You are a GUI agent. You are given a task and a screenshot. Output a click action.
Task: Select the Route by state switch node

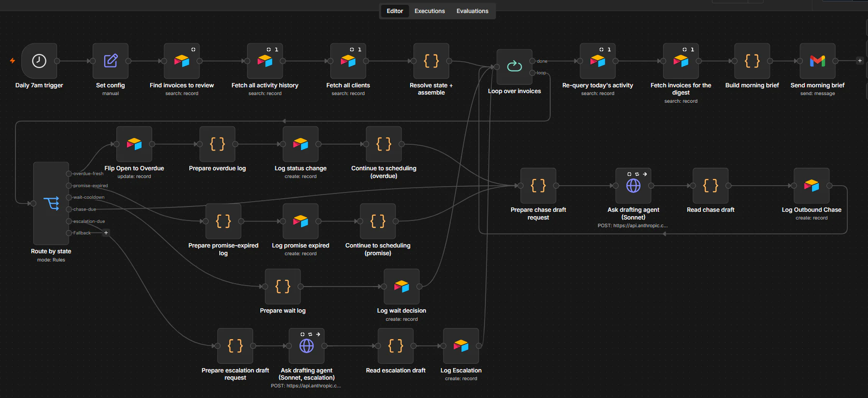51,203
